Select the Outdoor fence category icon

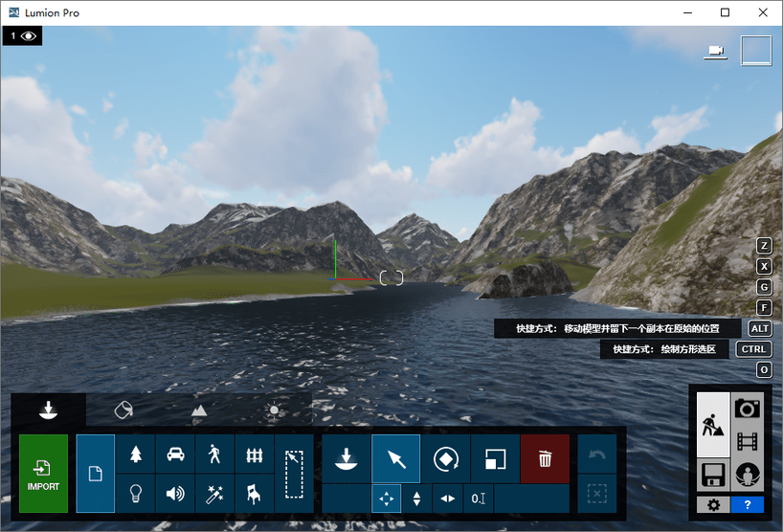(254, 454)
